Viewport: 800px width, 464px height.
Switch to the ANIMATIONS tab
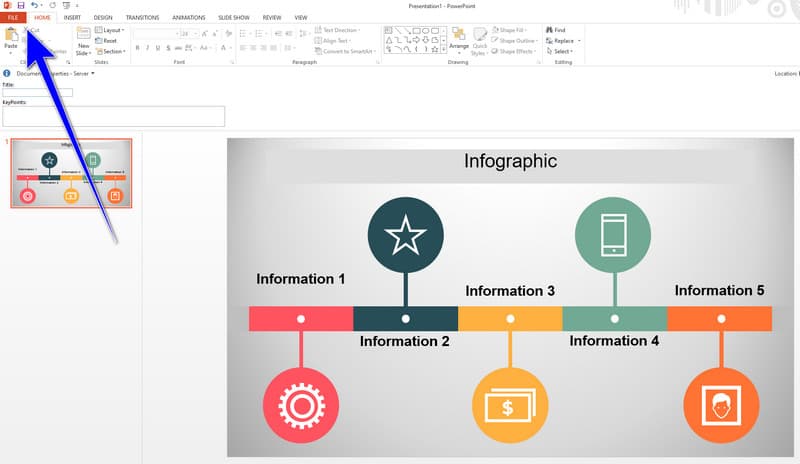(x=188, y=17)
